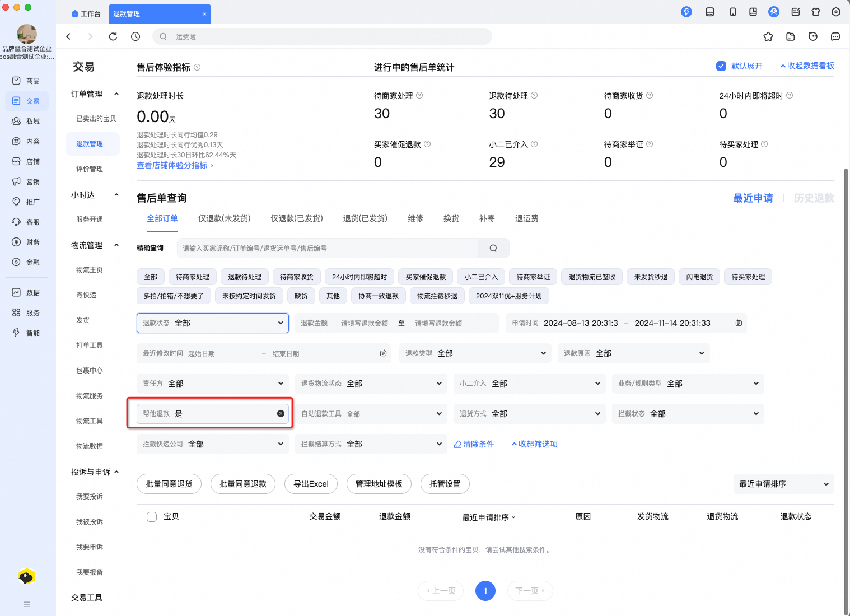Switch to the 退运费 tab
The width and height of the screenshot is (850, 616).
(526, 218)
